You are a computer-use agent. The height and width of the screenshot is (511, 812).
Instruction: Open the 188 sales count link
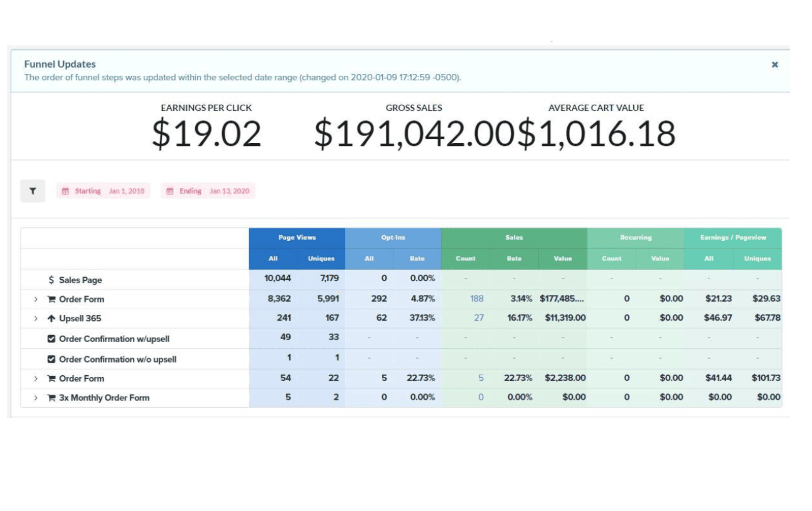[x=477, y=299]
